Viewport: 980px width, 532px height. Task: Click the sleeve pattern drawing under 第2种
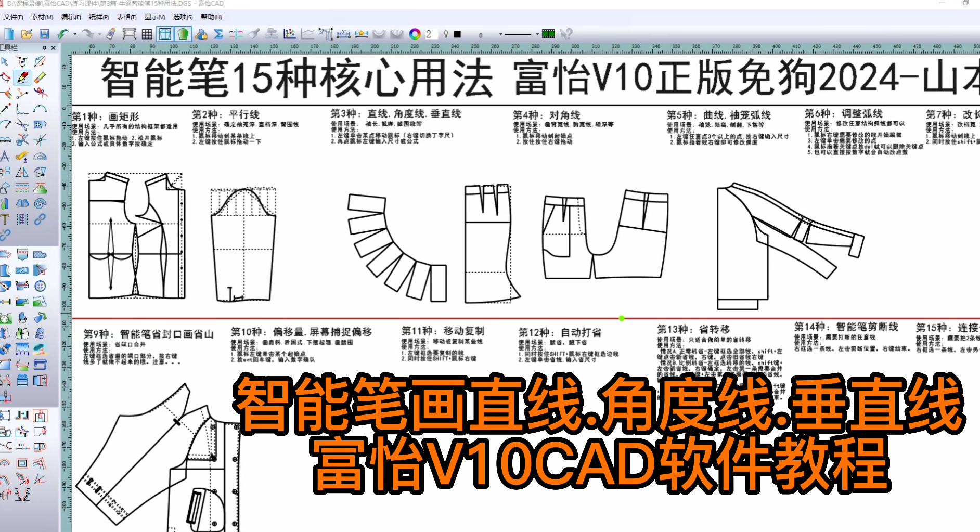[x=243, y=245]
